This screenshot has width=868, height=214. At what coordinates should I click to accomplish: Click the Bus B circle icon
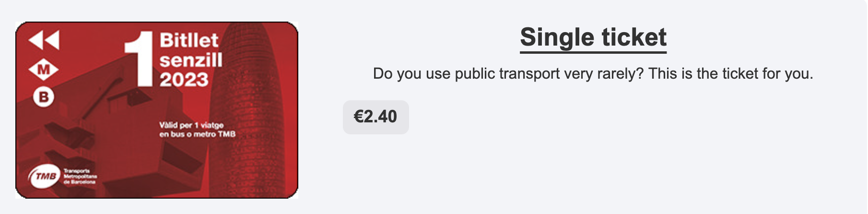click(44, 97)
